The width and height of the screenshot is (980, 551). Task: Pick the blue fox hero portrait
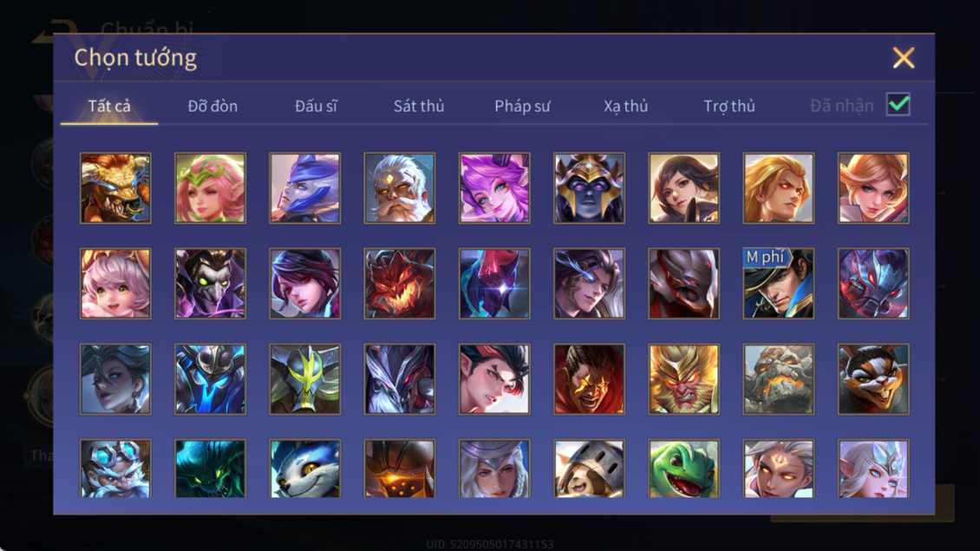pos(305,469)
